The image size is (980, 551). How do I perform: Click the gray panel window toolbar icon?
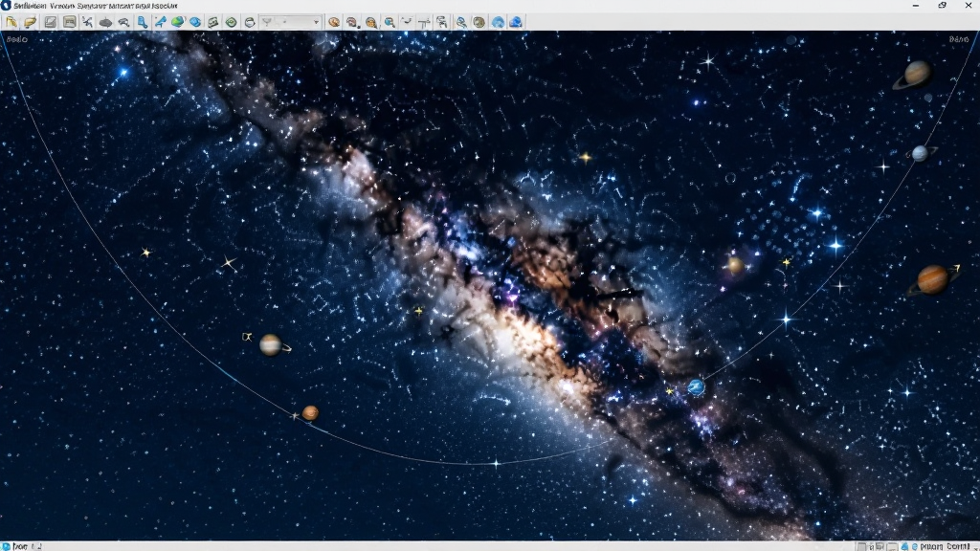tap(69, 22)
